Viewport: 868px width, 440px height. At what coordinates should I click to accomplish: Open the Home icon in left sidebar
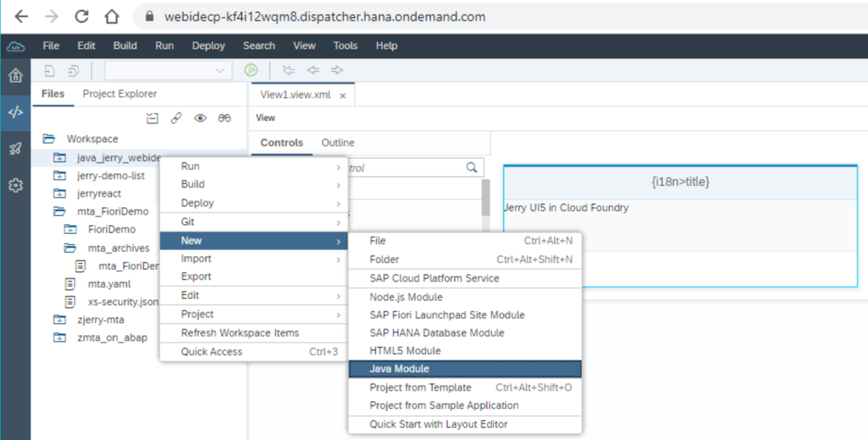[15, 76]
